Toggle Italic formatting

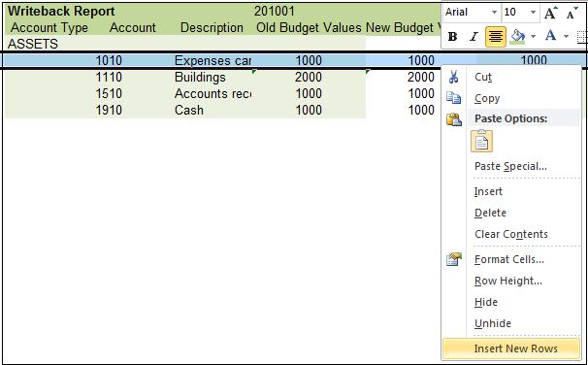[x=474, y=36]
